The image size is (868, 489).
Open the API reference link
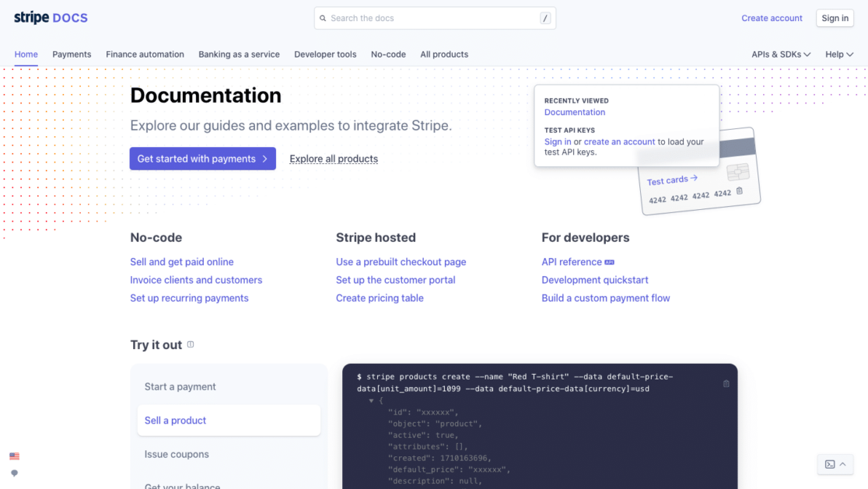click(572, 262)
